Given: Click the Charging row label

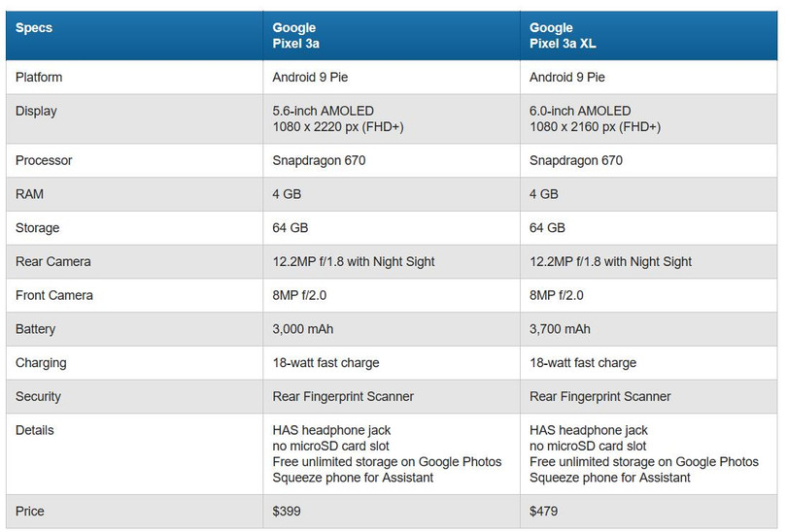Looking at the screenshot, I should (x=41, y=363).
